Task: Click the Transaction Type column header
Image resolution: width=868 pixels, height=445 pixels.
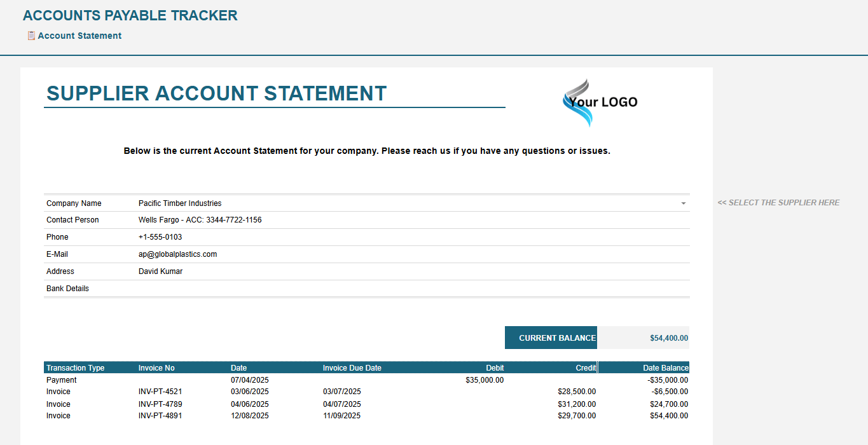Action: tap(76, 368)
